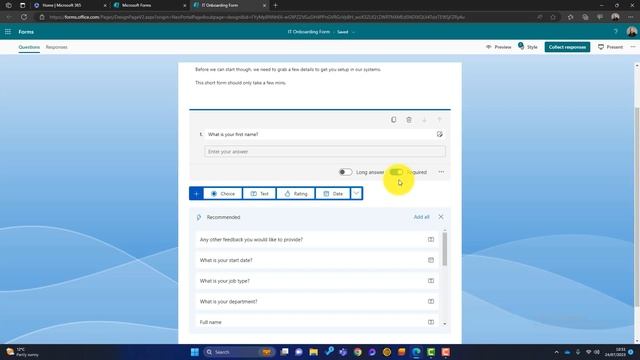The width and height of the screenshot is (640, 360).
Task: Open more form options ellipsis in header
Action: (633, 47)
